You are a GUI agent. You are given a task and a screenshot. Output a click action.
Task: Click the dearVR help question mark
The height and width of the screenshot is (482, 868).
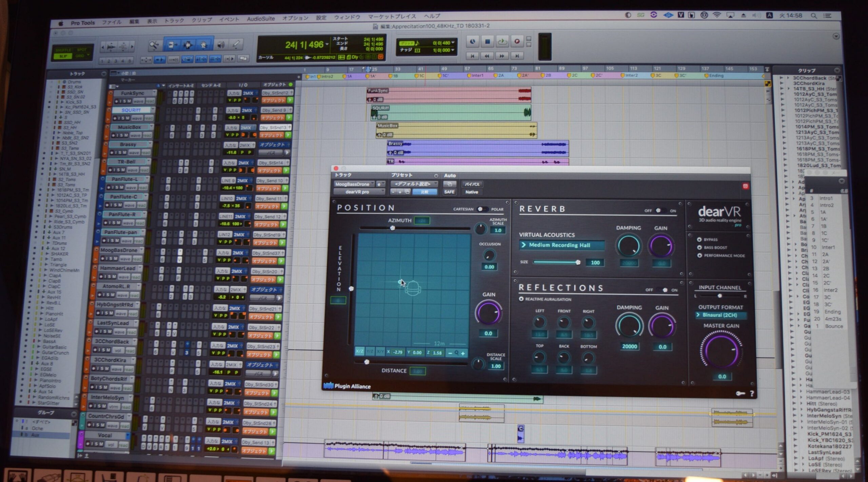click(x=752, y=393)
